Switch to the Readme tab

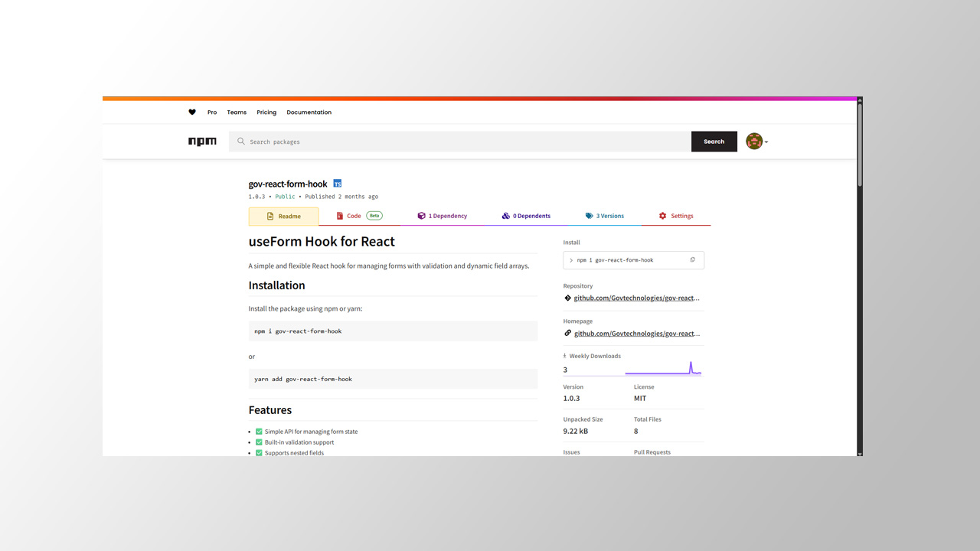coord(283,217)
